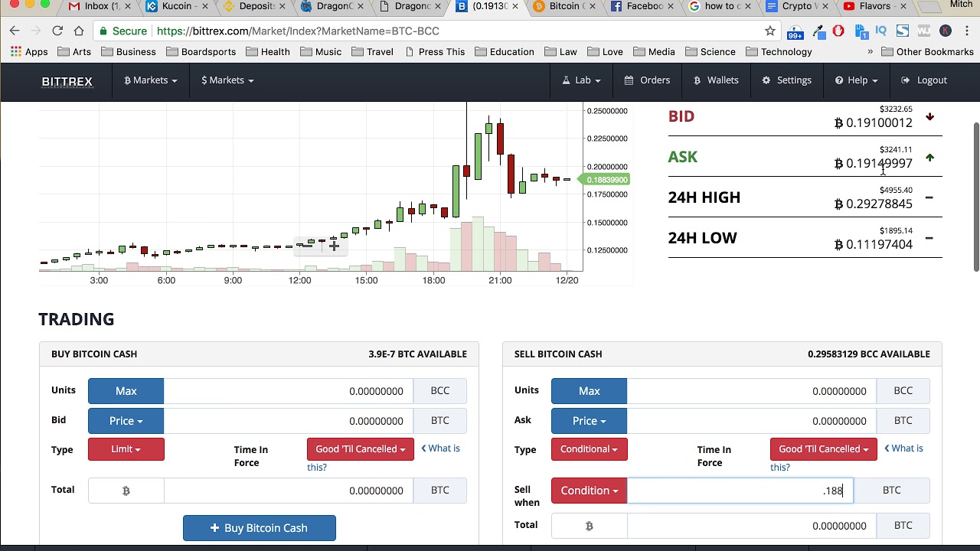Open Buy panel Good 'Til Cancelled dropdown
Image resolution: width=980 pixels, height=551 pixels.
[360, 449]
